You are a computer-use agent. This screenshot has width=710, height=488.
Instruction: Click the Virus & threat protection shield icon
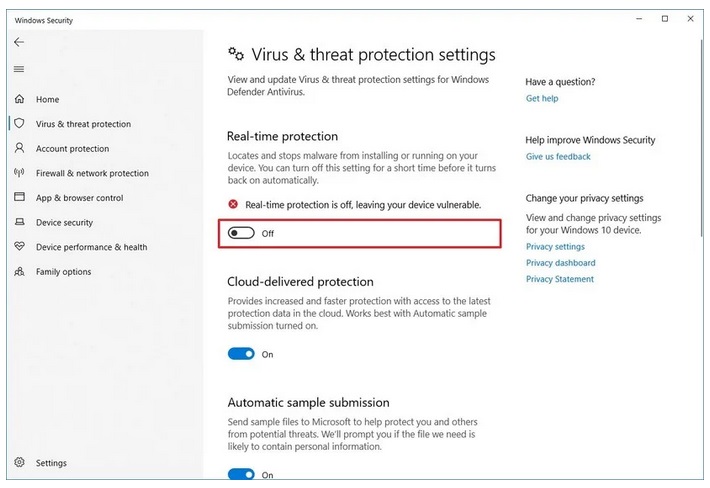click(19, 124)
